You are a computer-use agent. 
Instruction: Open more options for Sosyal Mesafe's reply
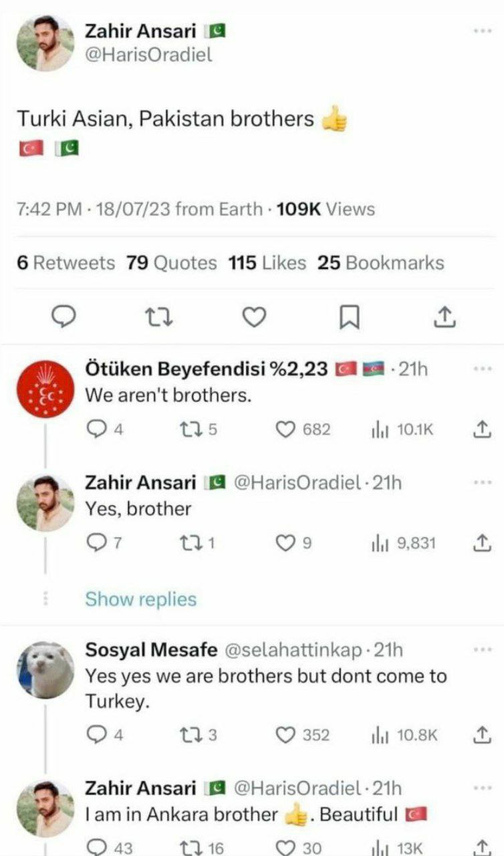(481, 649)
